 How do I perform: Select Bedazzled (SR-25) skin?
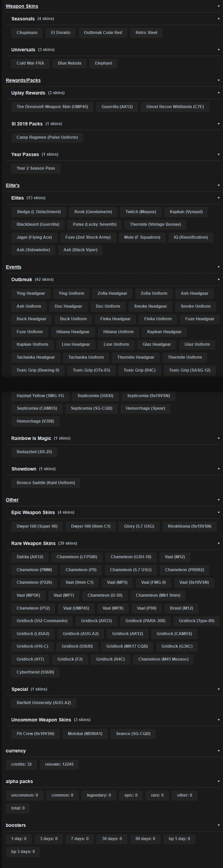point(34,452)
